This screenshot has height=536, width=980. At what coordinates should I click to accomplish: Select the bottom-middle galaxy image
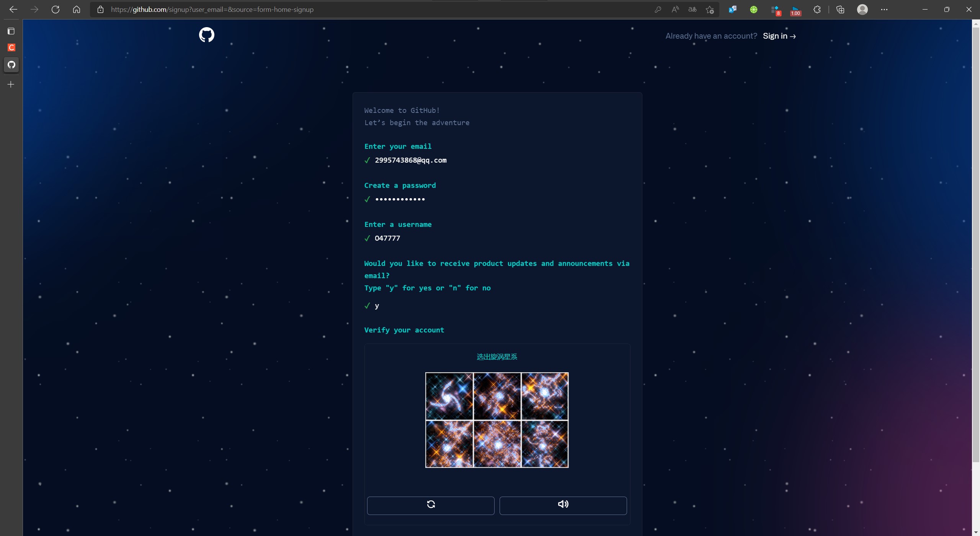click(497, 444)
